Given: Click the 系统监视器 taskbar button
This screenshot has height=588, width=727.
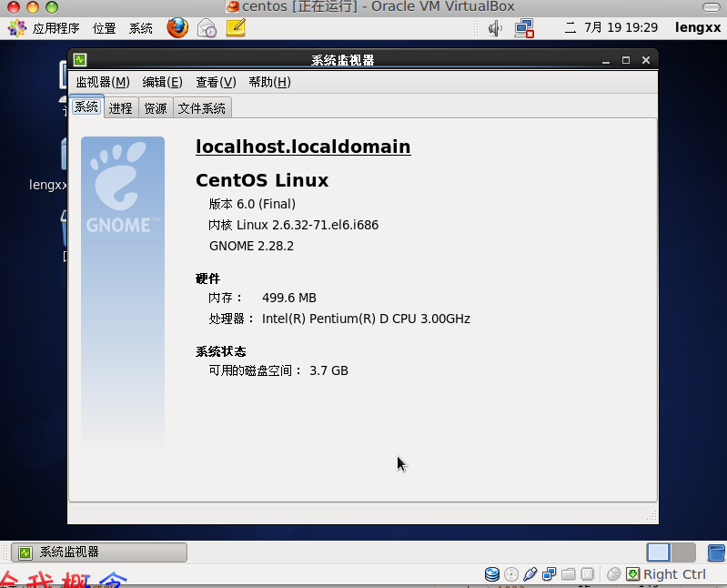Looking at the screenshot, I should pyautogui.click(x=99, y=553).
